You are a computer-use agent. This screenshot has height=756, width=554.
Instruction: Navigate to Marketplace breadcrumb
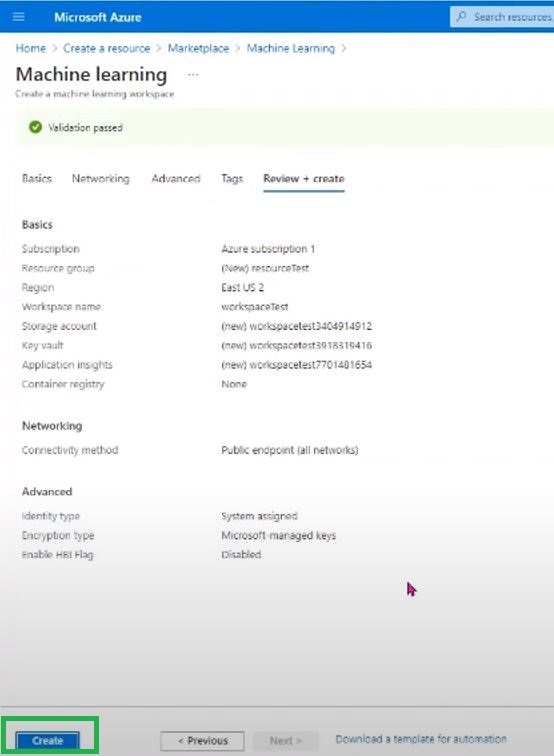click(198, 48)
